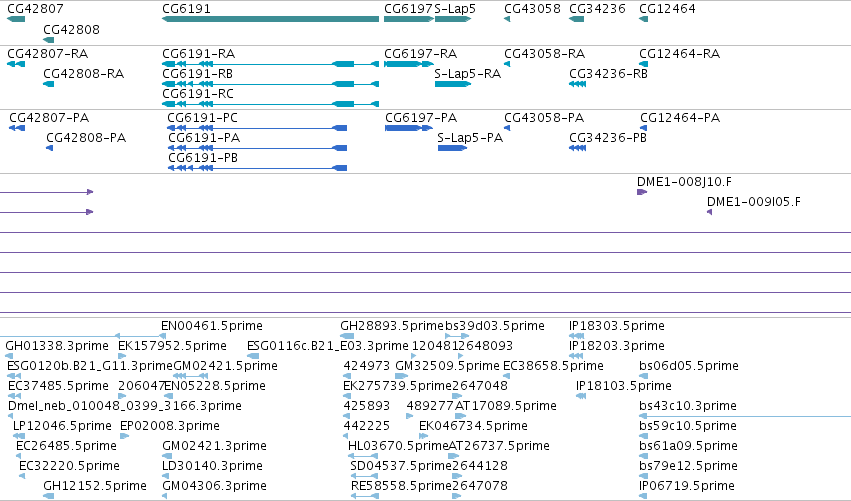Viewport: 851px width, 501px height.
Task: Select the CG42808 gene feature
Action: pos(48,40)
